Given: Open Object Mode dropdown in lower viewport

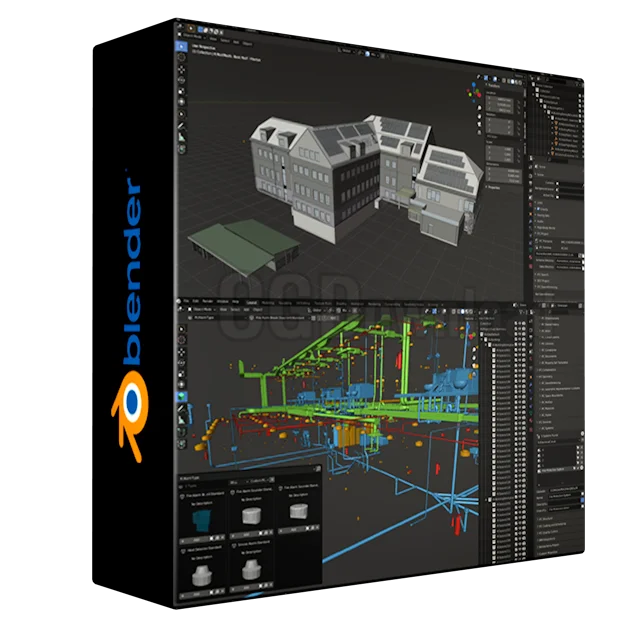Looking at the screenshot, I should coord(200,309).
